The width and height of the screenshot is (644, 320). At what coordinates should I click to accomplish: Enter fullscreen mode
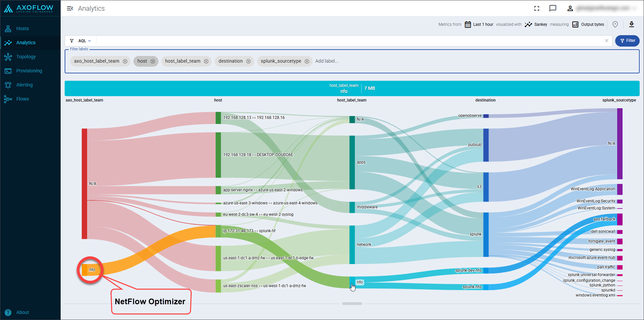pos(537,8)
